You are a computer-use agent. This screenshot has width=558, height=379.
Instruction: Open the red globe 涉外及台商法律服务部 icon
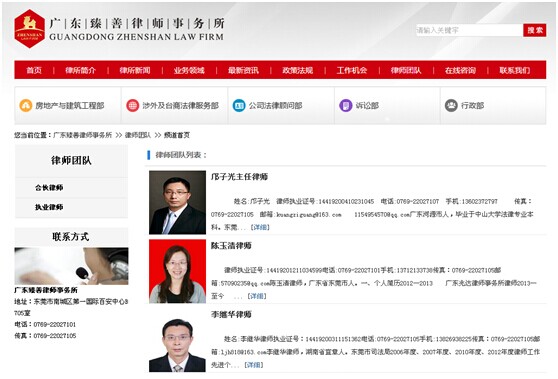pyautogui.click(x=132, y=105)
